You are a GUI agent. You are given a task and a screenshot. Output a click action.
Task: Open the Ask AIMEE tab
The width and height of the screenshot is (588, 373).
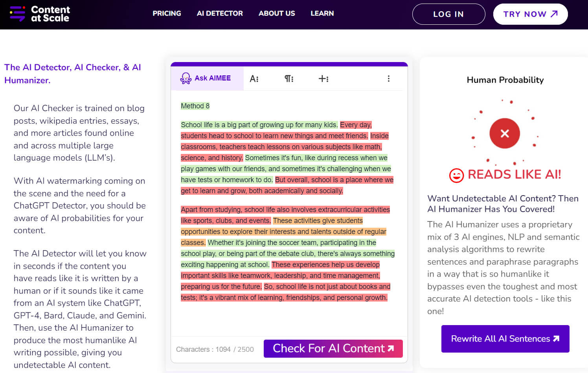pyautogui.click(x=207, y=78)
